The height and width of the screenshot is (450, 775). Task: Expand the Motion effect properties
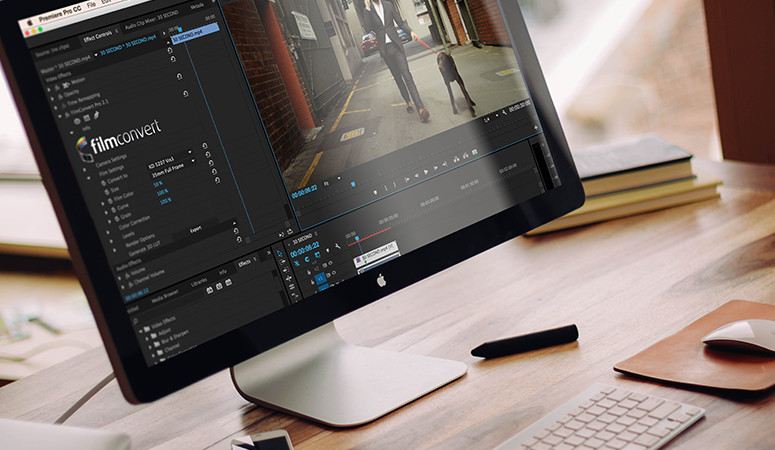[x=49, y=90]
